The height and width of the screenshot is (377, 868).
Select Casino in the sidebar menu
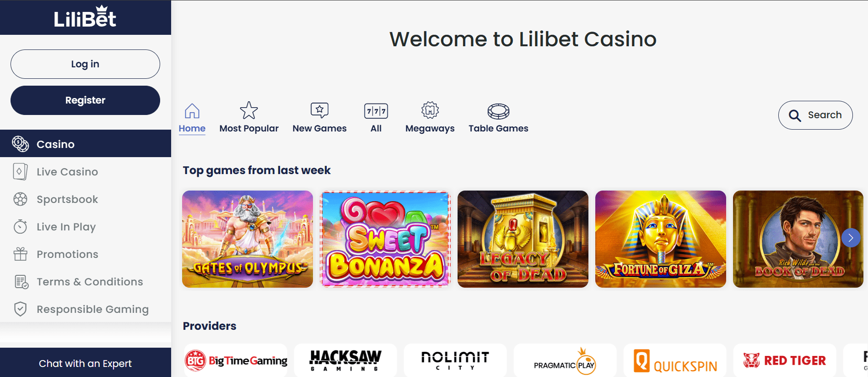click(x=86, y=143)
